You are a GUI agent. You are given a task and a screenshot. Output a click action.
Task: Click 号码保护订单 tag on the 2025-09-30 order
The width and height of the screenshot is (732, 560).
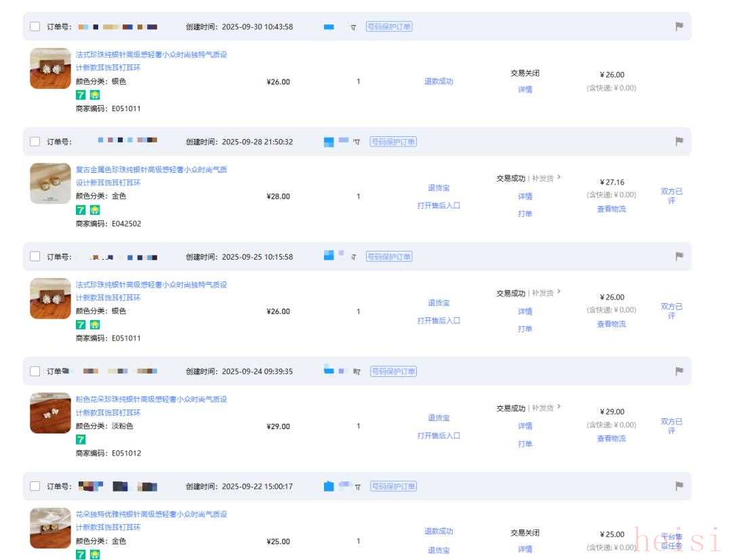[389, 26]
